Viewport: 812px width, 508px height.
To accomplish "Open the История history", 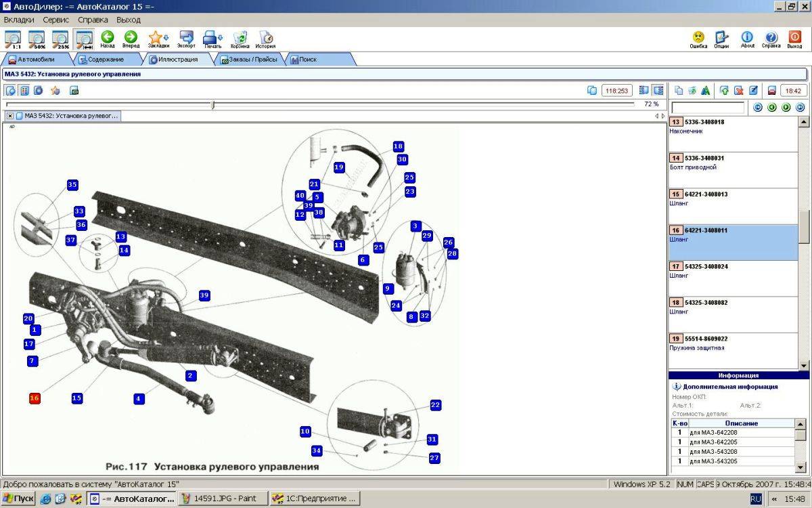I will point(265,40).
